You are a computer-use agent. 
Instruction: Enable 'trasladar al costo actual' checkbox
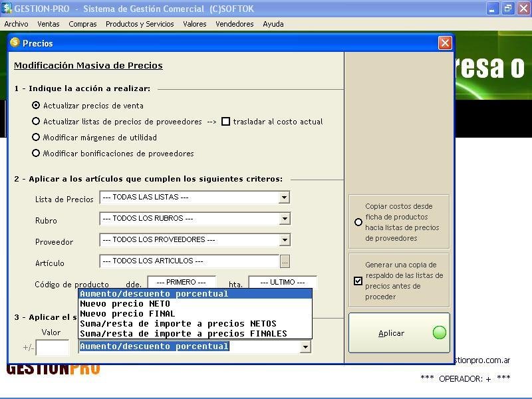(226, 122)
